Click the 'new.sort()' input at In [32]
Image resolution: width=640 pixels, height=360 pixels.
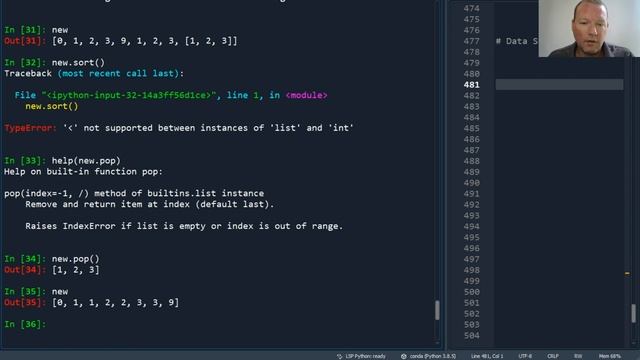[78, 62]
